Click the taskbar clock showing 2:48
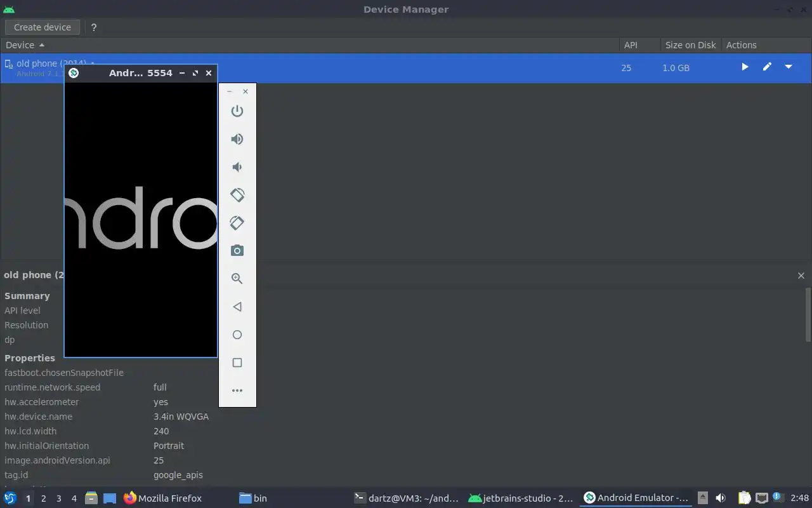The width and height of the screenshot is (812, 508). (800, 498)
